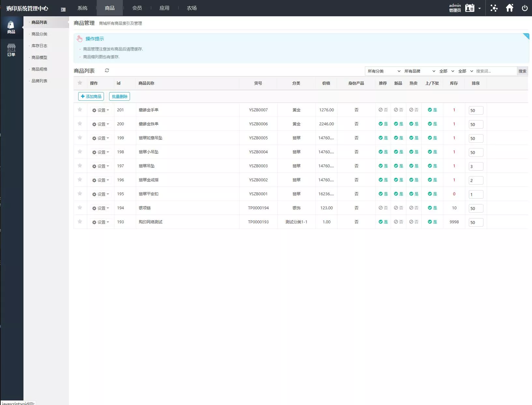This screenshot has height=405, width=532.
Task: Click the admin profile card icon
Action: (470, 8)
